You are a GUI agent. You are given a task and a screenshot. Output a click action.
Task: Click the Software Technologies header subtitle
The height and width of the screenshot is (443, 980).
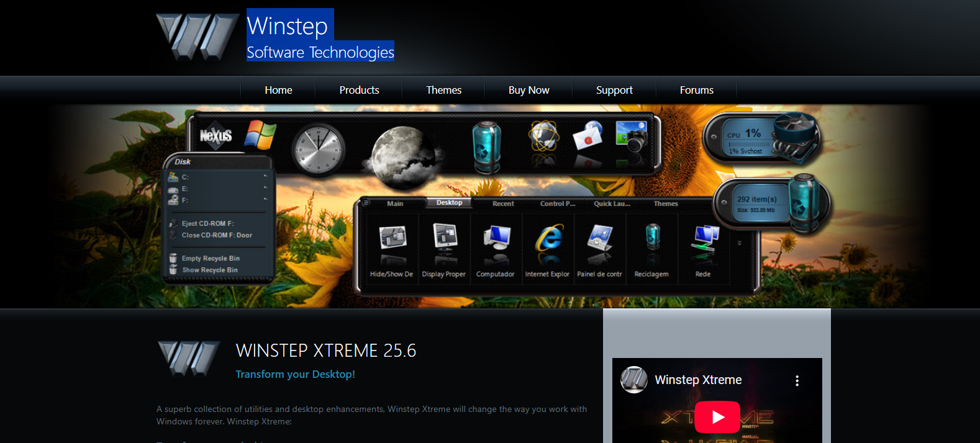pyautogui.click(x=320, y=52)
